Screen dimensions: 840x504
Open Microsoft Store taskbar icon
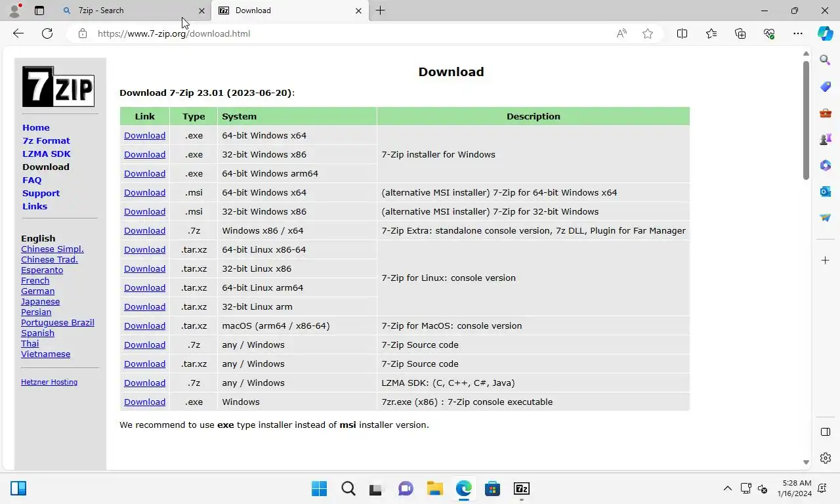[x=492, y=488]
